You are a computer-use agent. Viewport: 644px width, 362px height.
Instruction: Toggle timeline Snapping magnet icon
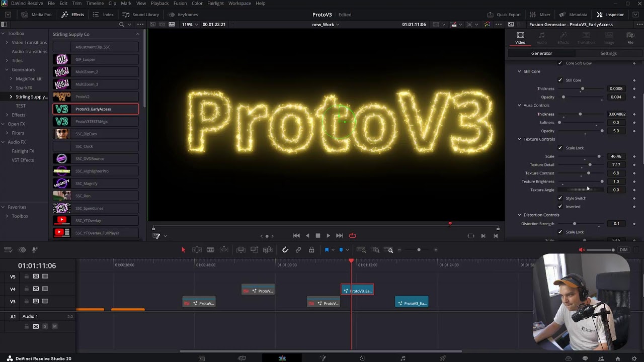pyautogui.click(x=285, y=250)
